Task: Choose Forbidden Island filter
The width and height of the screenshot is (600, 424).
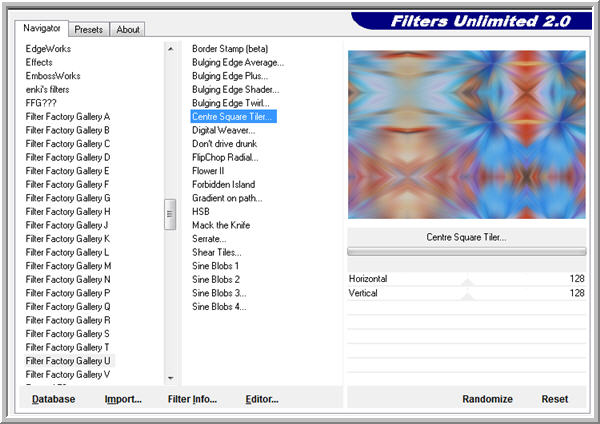Action: (x=223, y=184)
